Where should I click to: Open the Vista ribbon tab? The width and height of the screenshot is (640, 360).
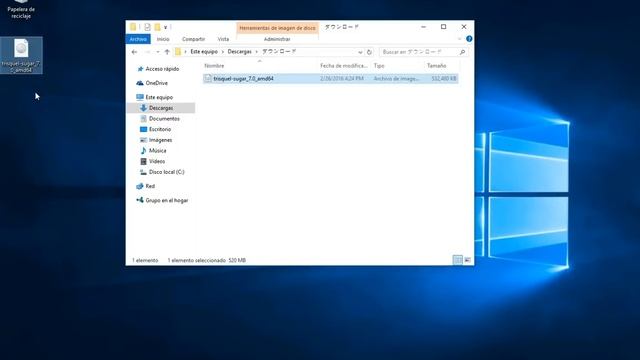223,39
